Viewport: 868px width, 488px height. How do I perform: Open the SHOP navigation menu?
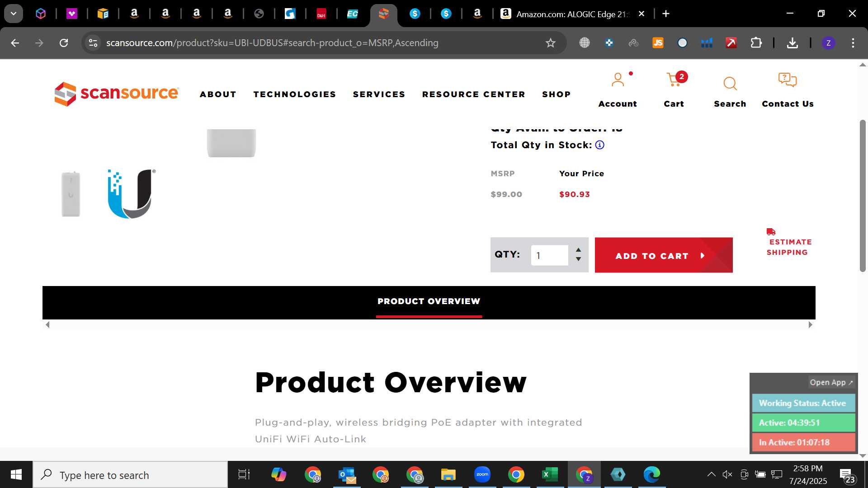556,94
